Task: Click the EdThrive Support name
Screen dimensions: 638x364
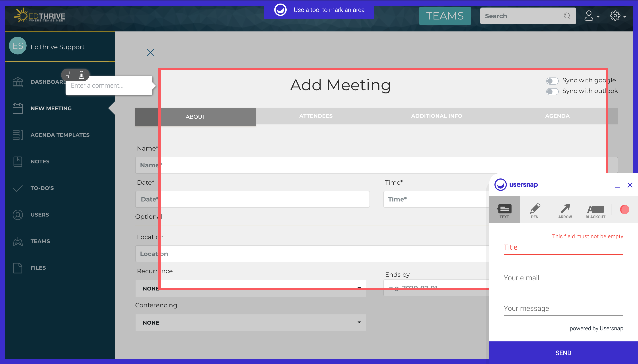Action: [58, 47]
